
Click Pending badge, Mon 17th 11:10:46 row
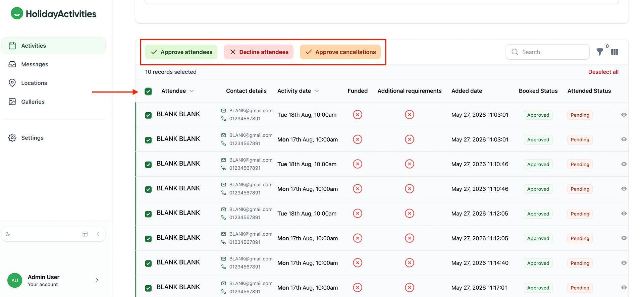click(x=580, y=189)
